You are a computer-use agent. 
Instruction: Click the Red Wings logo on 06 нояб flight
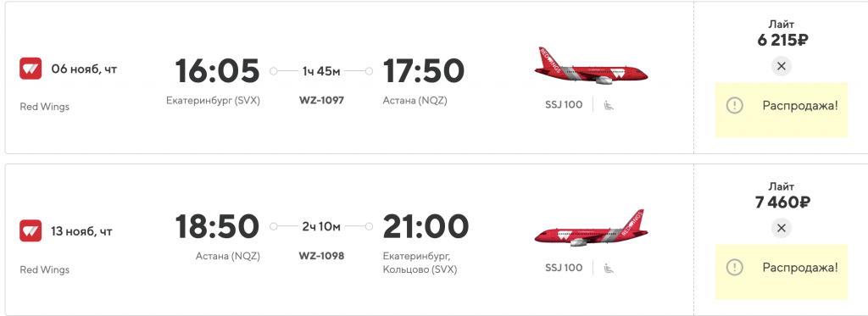click(31, 69)
